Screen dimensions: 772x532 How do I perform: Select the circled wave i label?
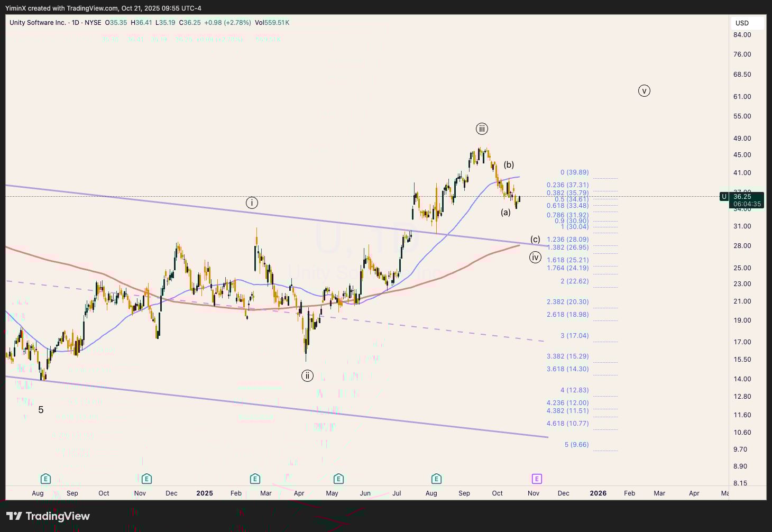click(252, 203)
